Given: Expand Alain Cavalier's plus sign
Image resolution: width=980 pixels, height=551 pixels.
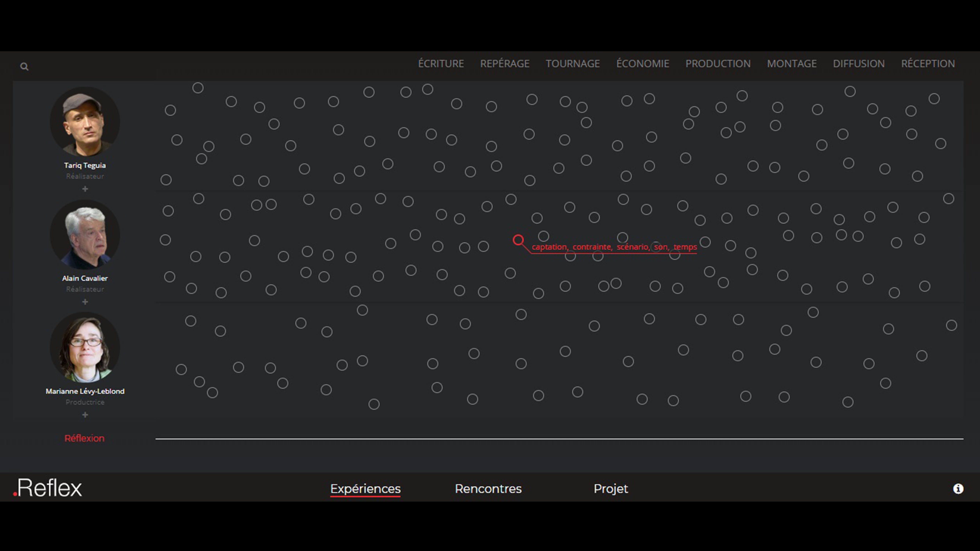Looking at the screenshot, I should (85, 302).
